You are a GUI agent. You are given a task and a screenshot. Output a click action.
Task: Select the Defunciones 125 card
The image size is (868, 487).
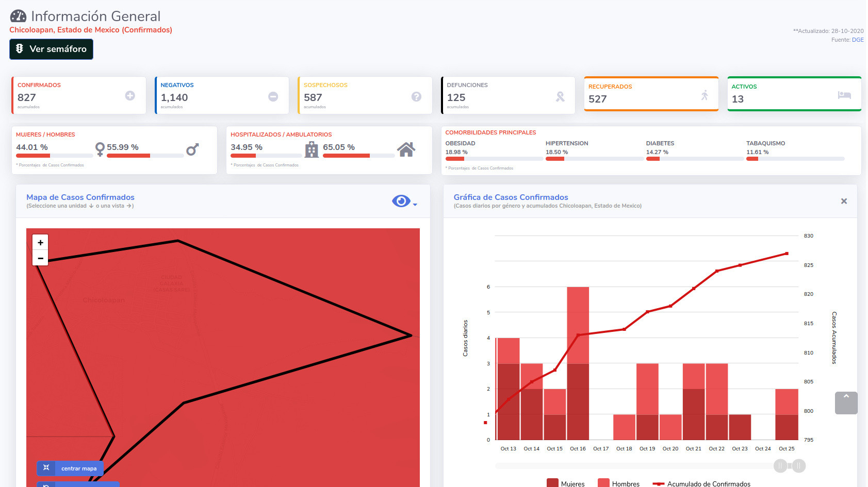(x=508, y=95)
